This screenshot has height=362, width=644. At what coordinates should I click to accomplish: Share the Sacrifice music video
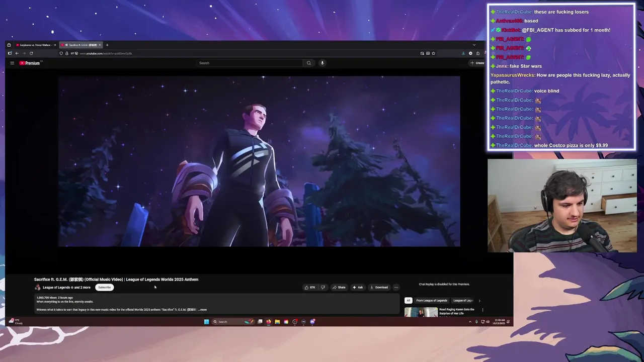pos(339,287)
